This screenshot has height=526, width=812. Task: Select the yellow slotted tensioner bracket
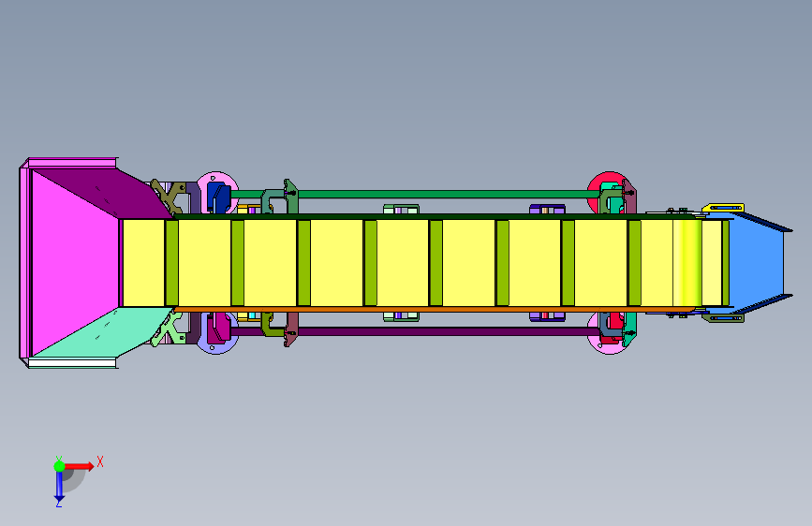point(723,208)
